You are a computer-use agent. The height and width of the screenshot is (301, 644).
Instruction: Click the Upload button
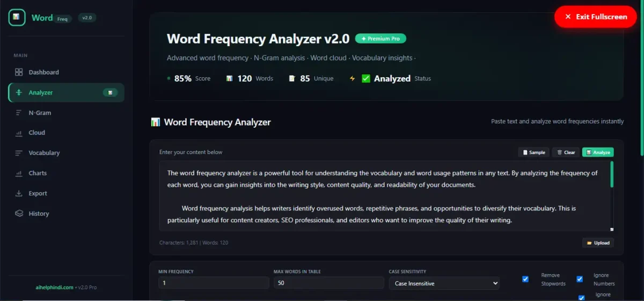pyautogui.click(x=598, y=243)
